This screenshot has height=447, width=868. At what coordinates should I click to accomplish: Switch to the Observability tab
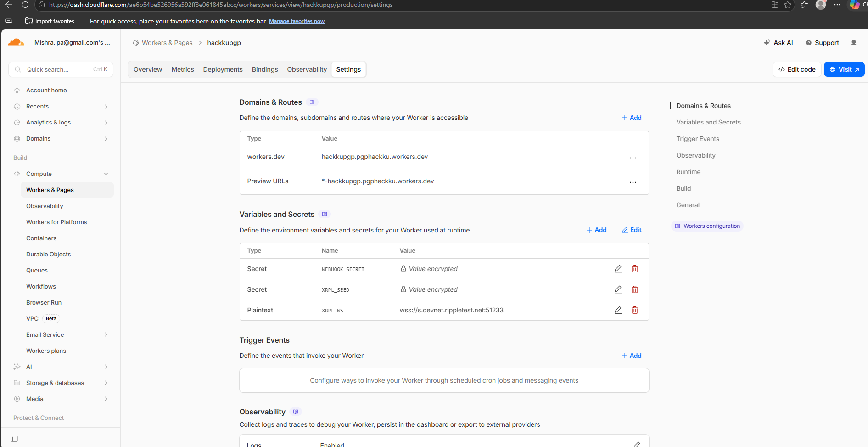pyautogui.click(x=307, y=69)
